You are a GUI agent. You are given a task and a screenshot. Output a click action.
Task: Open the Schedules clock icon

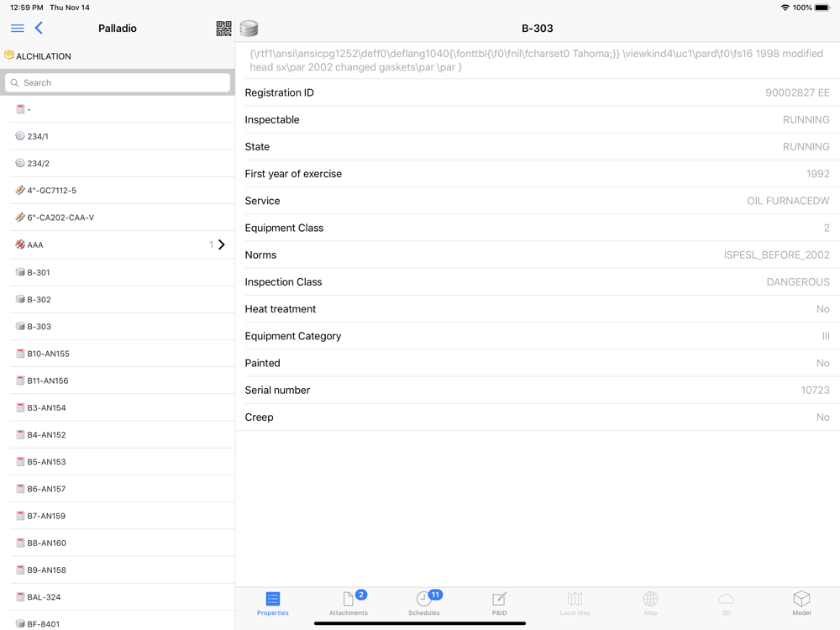click(423, 598)
